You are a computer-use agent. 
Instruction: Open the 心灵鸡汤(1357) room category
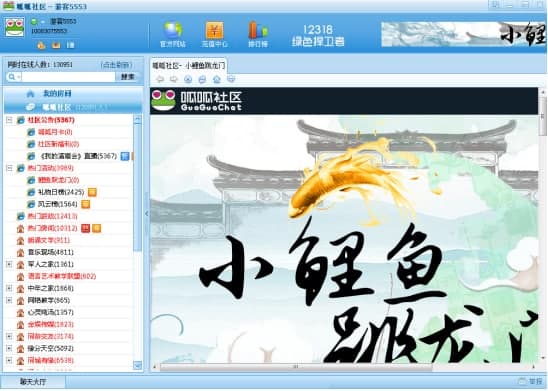point(50,312)
